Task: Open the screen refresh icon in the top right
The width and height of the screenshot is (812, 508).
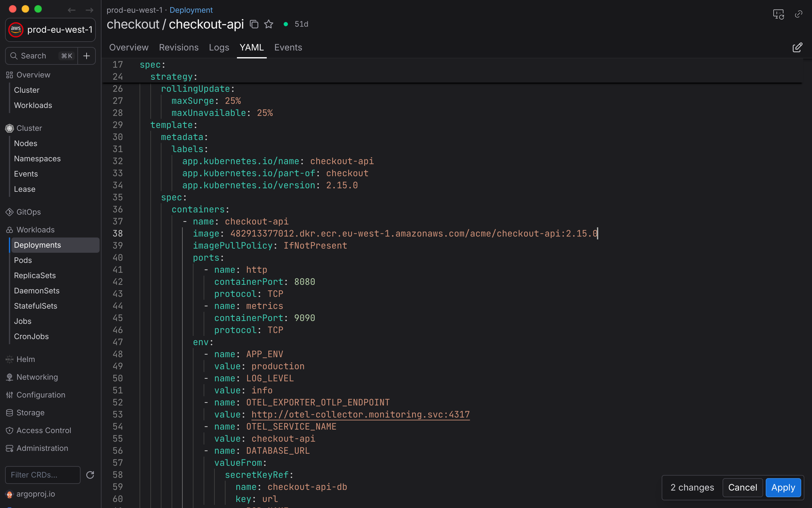Action: [778, 14]
